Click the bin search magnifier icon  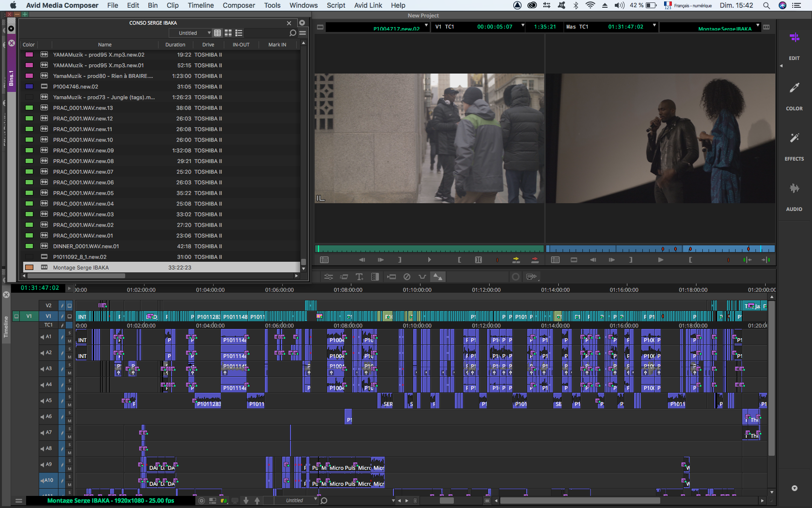[x=292, y=33]
